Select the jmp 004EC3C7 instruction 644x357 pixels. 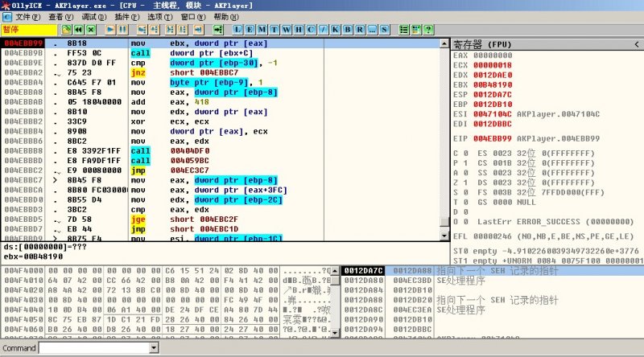tap(220, 170)
